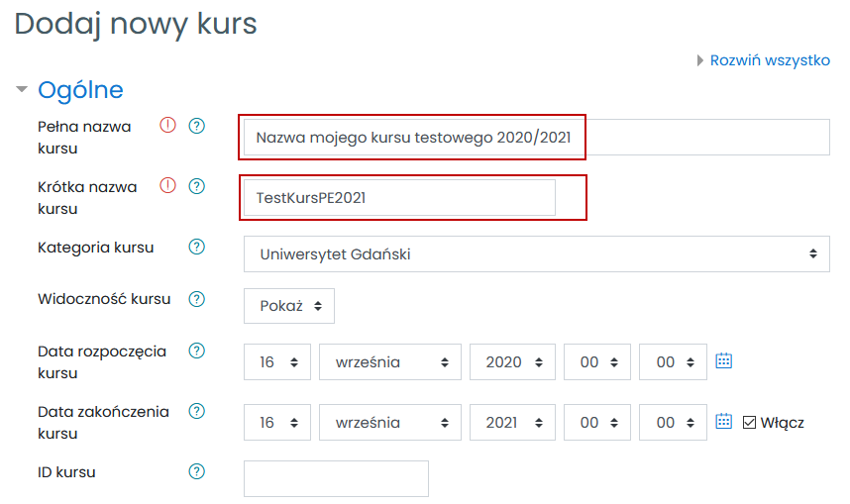
Task: Open the Widoczność kursu Pokaż dropdown
Action: pyautogui.click(x=289, y=306)
